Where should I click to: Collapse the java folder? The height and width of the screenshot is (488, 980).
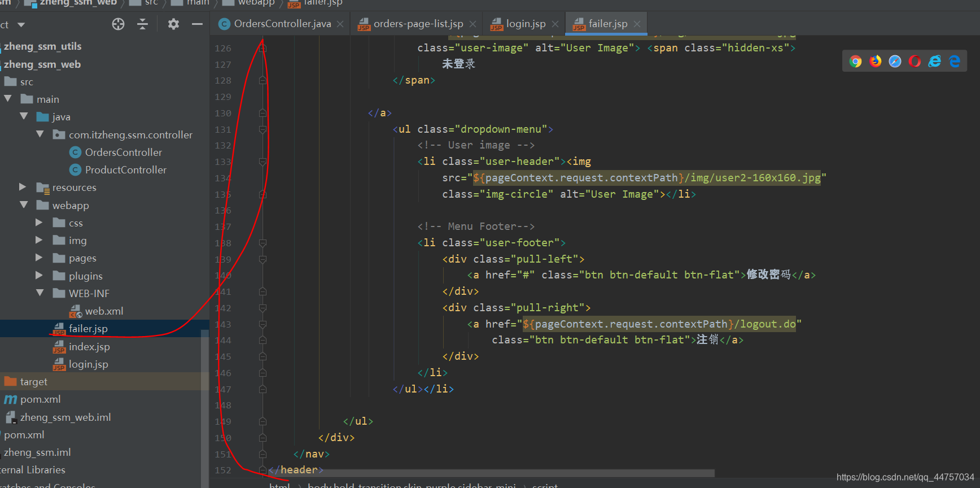(x=24, y=116)
